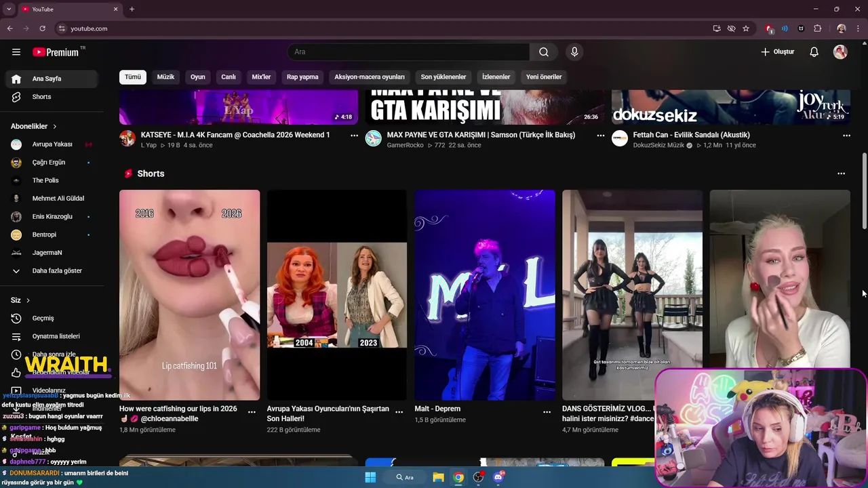The image size is (868, 488).
Task: Select the İzlenenler filter chip
Action: pos(496,77)
